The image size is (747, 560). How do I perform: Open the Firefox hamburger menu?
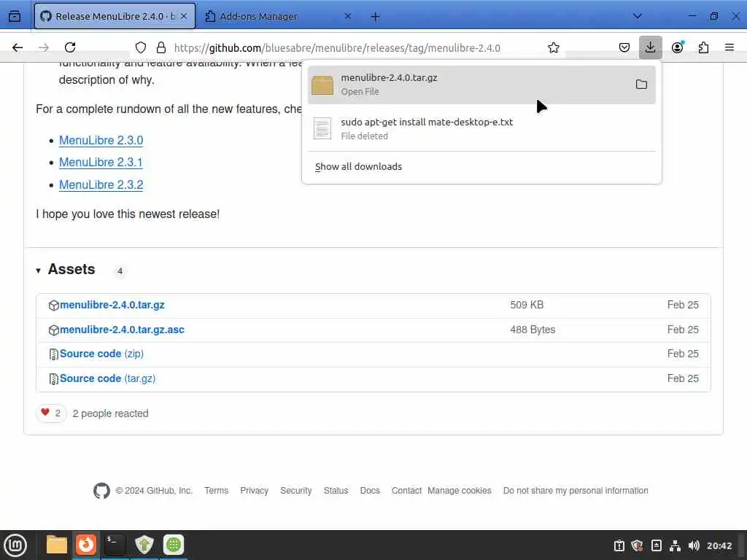[729, 47]
